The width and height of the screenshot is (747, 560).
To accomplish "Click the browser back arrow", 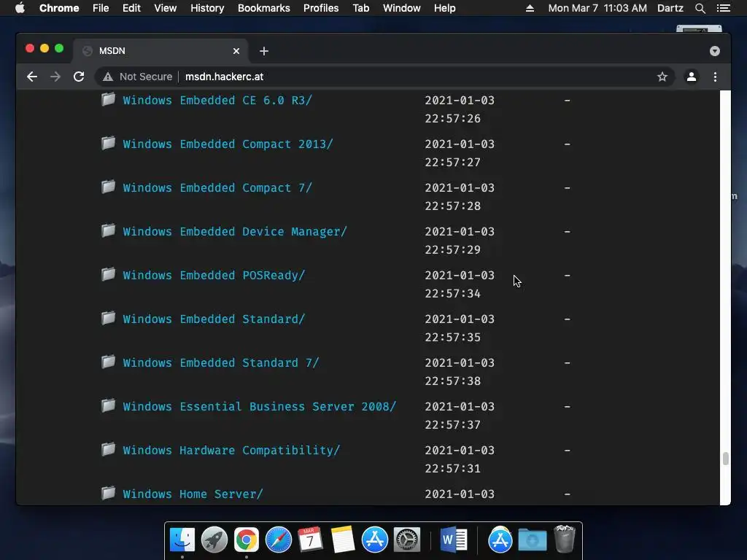I will click(x=32, y=77).
